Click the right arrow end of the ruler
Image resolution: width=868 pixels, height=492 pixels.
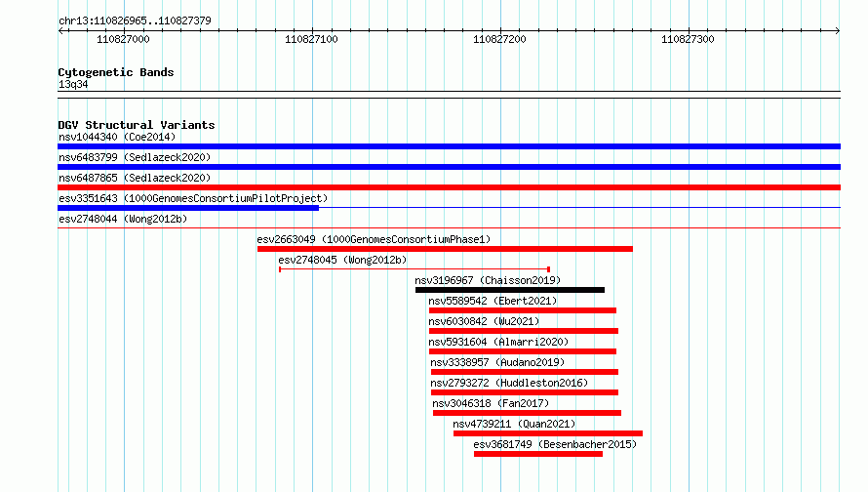[837, 31]
